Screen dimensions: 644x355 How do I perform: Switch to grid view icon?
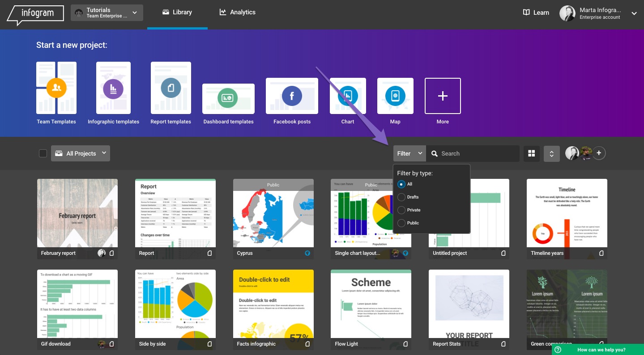coord(532,153)
